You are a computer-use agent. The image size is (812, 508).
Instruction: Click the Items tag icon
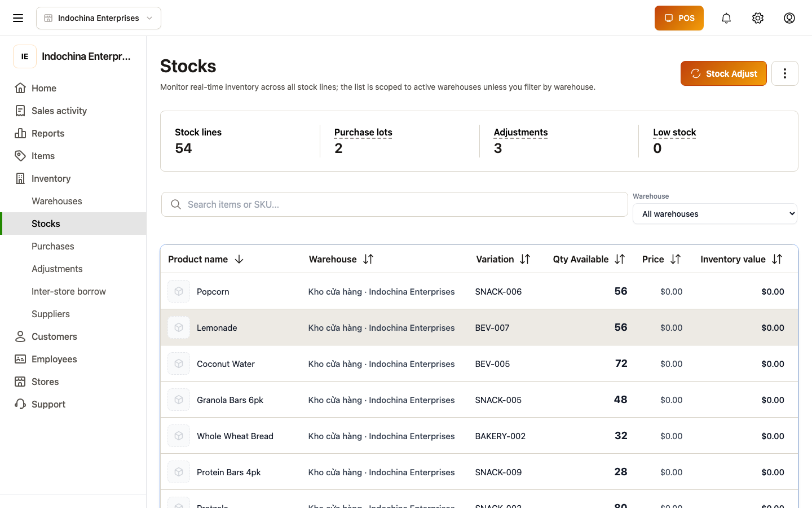point(20,156)
